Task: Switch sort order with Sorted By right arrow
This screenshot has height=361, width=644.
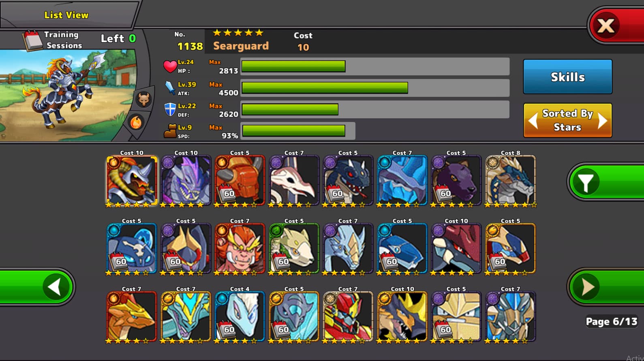Action: (x=602, y=120)
